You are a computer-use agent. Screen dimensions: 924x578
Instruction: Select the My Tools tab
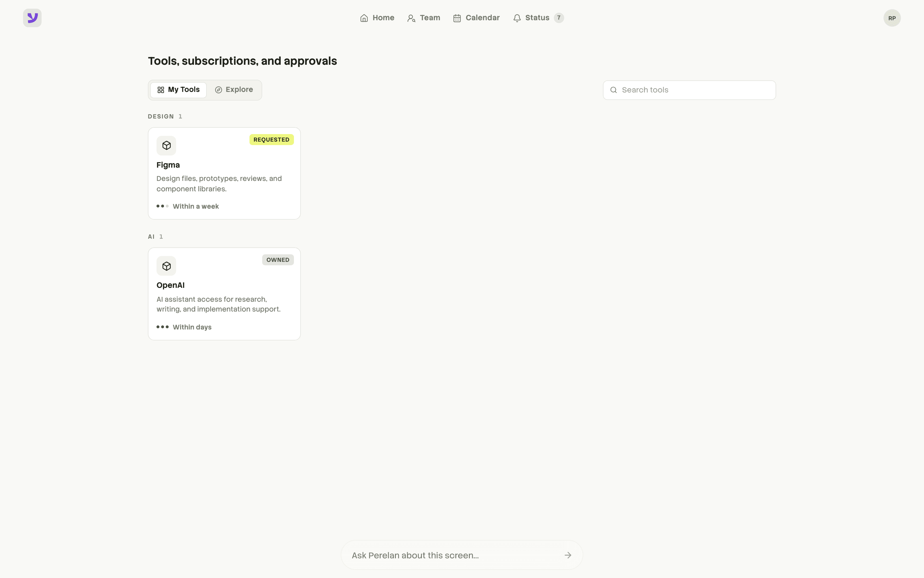tap(178, 90)
